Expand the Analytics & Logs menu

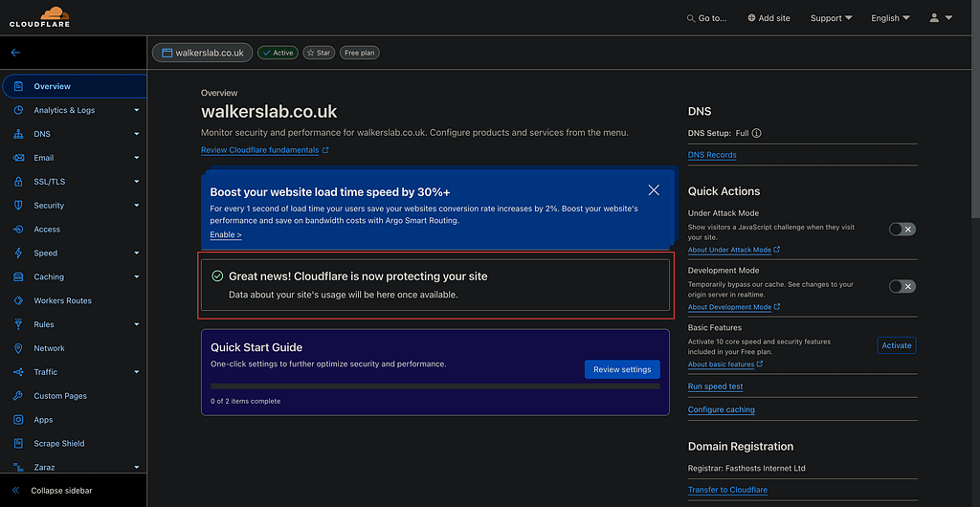coord(72,111)
